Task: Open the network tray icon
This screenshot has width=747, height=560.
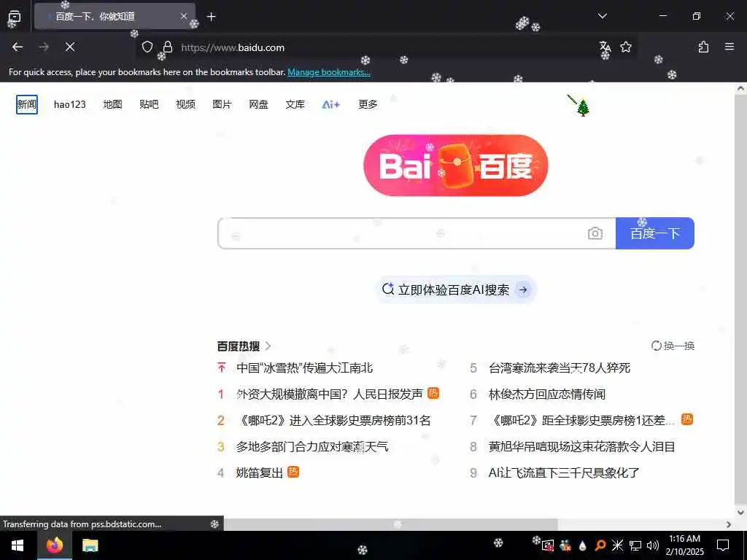Action: [635, 545]
